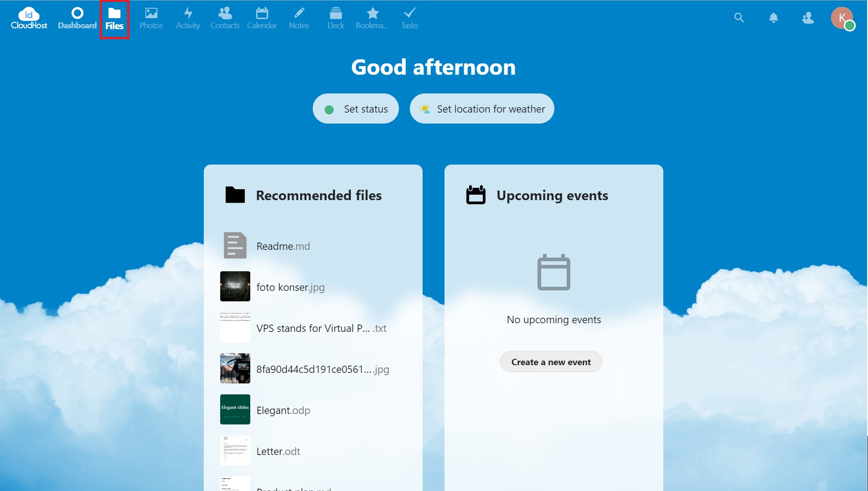Viewport: 868px width, 491px height.
Task: Open the contacts menu icon at top right
Action: pyautogui.click(x=807, y=18)
